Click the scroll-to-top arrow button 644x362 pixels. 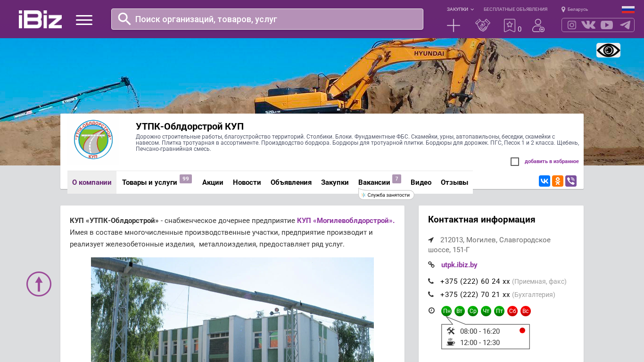[39, 284]
